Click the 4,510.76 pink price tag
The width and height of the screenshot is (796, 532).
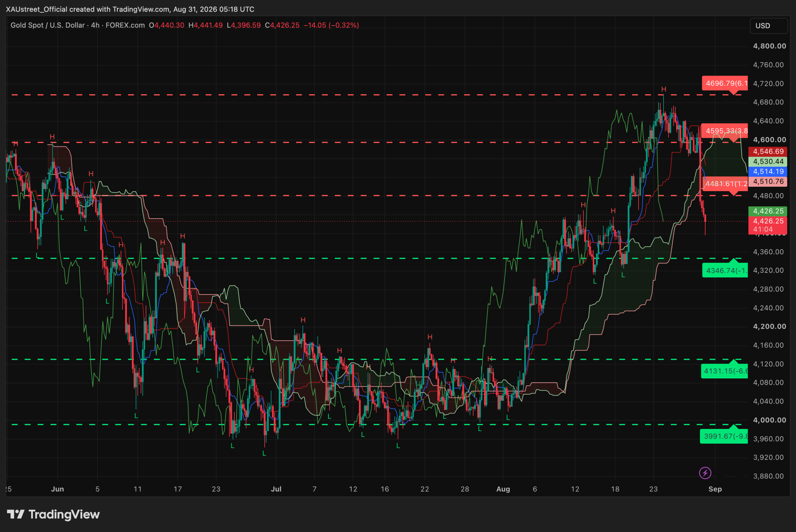[x=767, y=181]
